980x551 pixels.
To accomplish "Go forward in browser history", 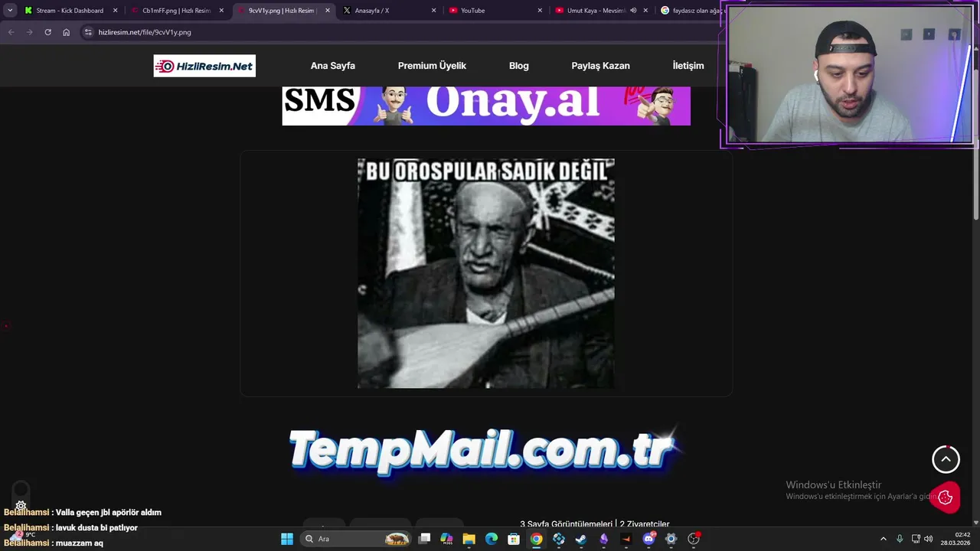I will pyautogui.click(x=29, y=32).
